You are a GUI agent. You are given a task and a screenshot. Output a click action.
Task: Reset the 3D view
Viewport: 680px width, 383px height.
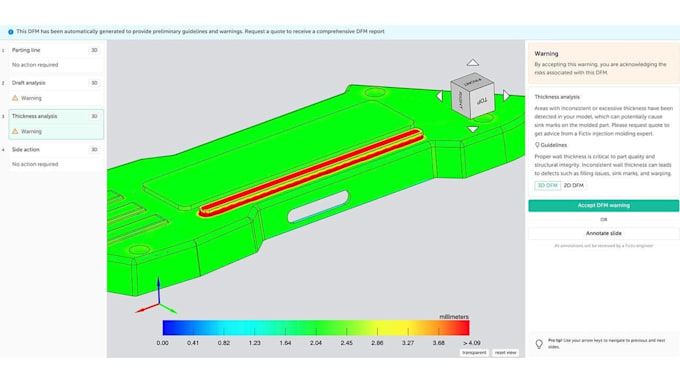point(505,353)
